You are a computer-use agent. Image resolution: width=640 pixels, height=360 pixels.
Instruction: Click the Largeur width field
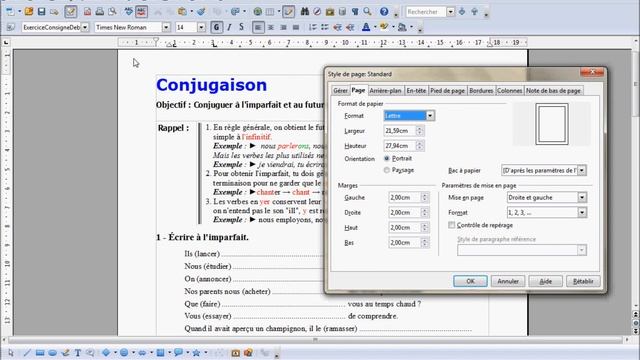(400, 131)
